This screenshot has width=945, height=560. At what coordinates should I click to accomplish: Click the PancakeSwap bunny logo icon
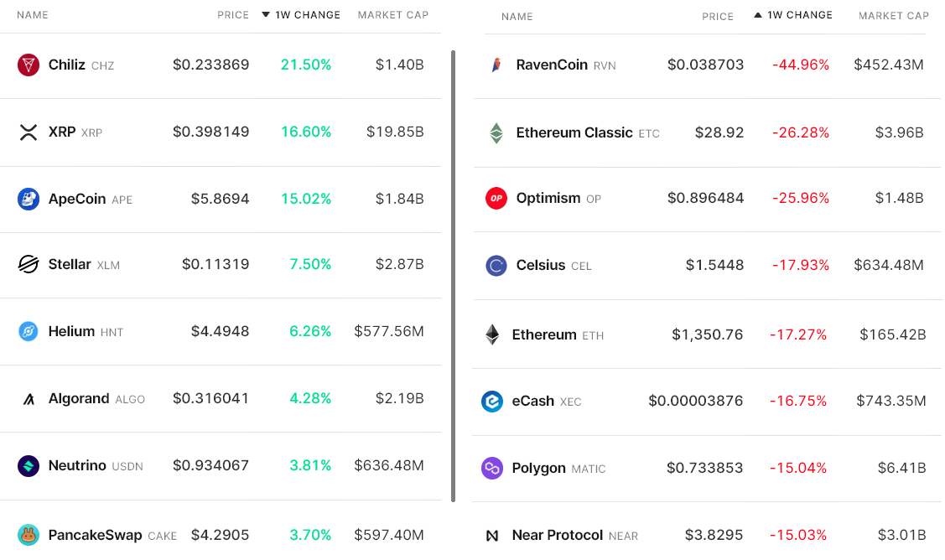29,534
